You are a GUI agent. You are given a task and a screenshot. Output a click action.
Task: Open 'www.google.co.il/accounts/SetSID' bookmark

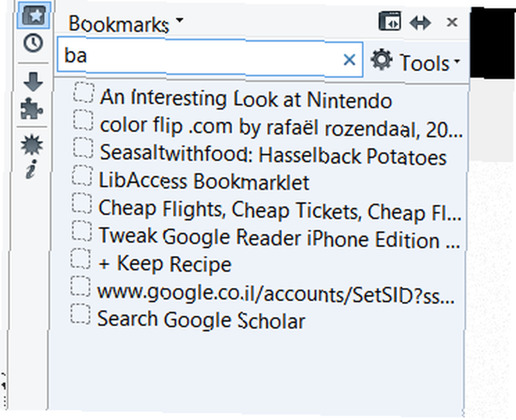pos(276,294)
